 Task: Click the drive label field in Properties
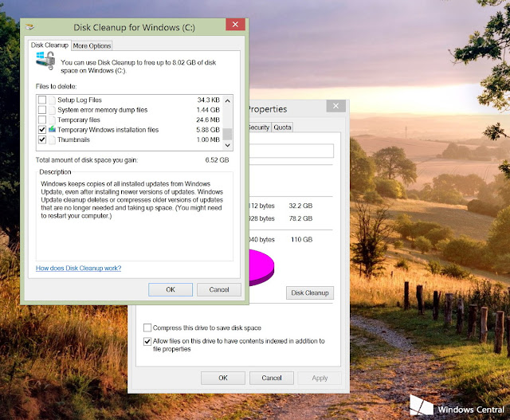click(292, 151)
